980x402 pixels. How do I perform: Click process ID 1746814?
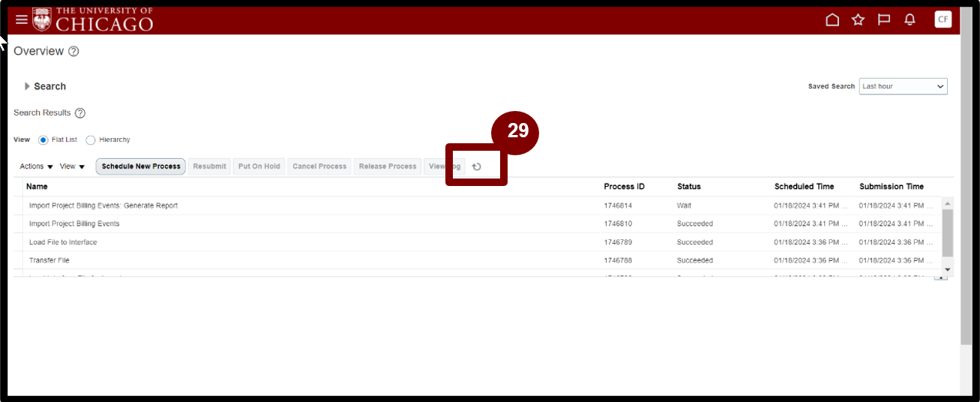[x=618, y=205]
